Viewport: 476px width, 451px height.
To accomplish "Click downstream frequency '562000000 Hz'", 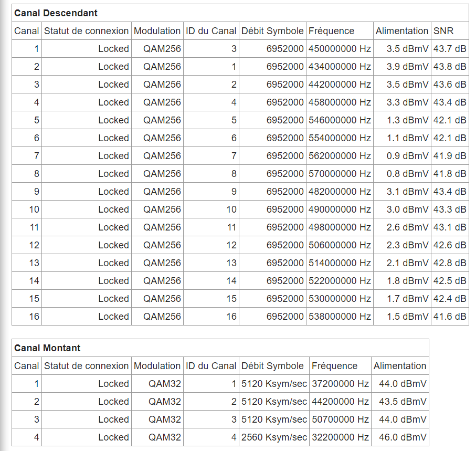I will (x=340, y=156).
